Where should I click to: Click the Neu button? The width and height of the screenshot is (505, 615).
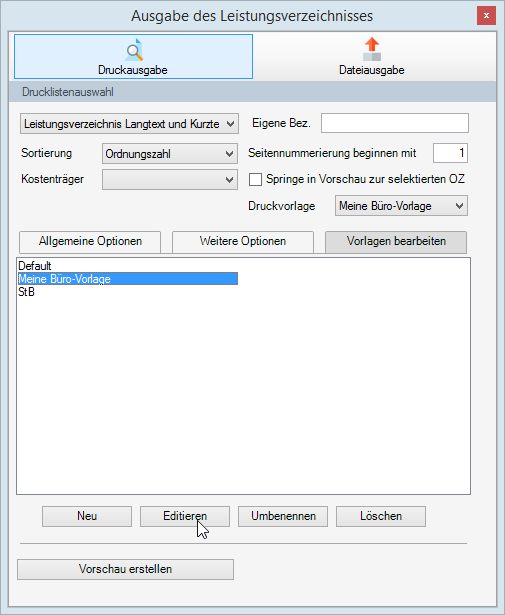[87, 516]
